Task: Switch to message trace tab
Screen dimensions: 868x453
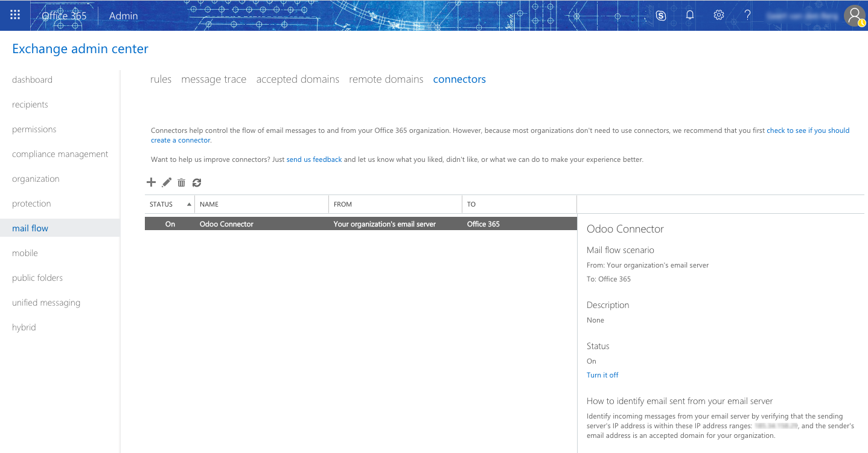Action: (214, 79)
